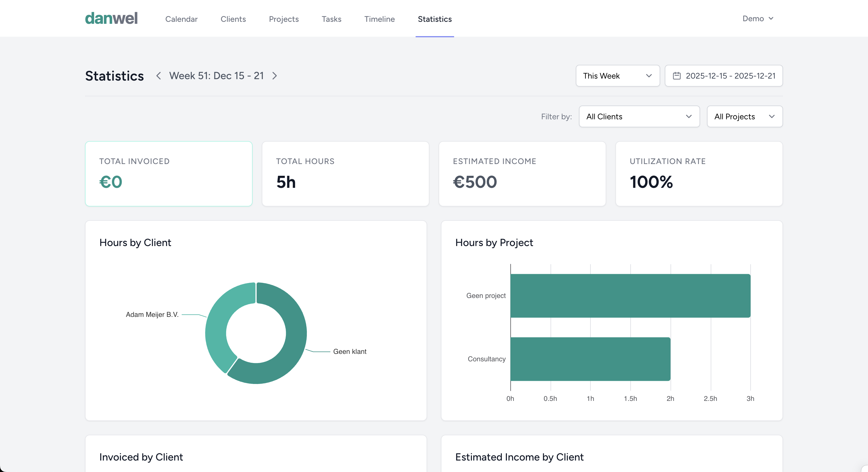Open the All Clients filter dropdown

click(639, 116)
